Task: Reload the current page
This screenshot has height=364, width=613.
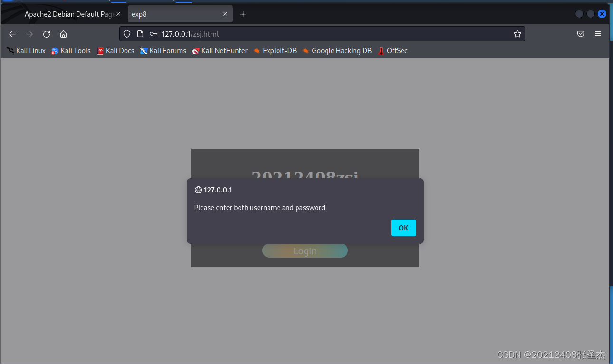Action: [47, 34]
